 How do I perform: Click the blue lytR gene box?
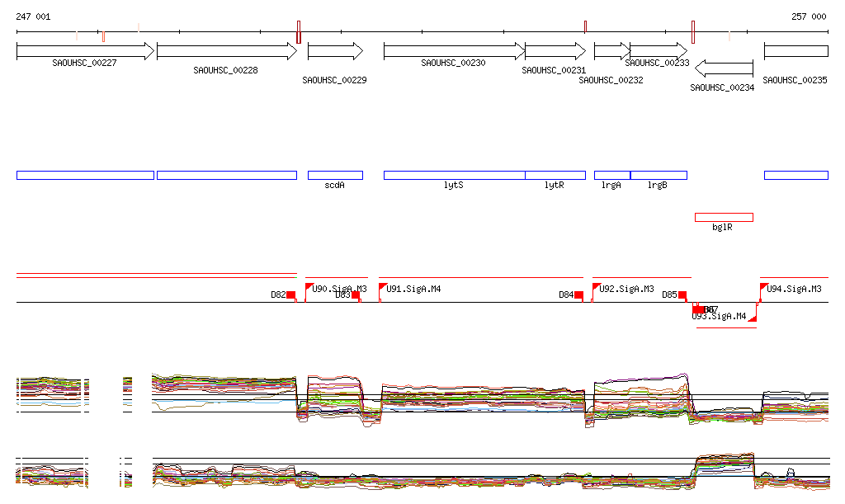coord(555,175)
